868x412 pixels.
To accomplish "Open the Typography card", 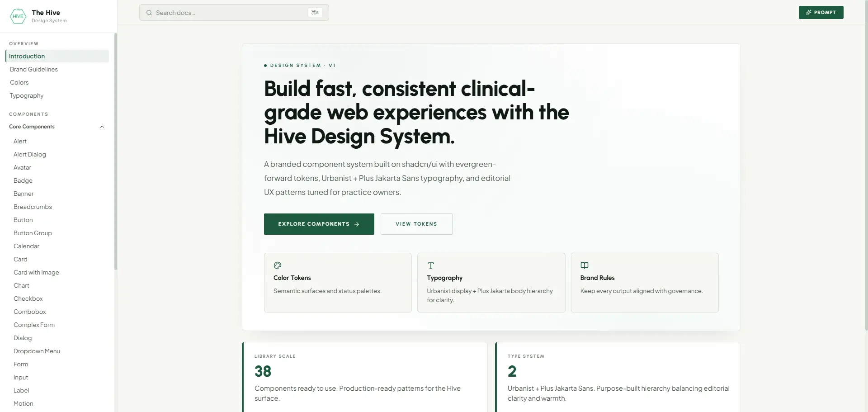I will [491, 283].
